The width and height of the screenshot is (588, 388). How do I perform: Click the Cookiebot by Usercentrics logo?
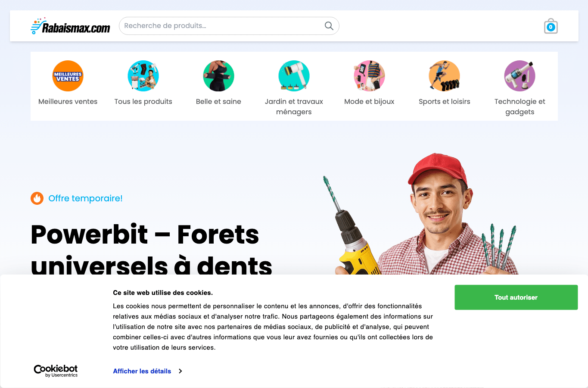[56, 371]
